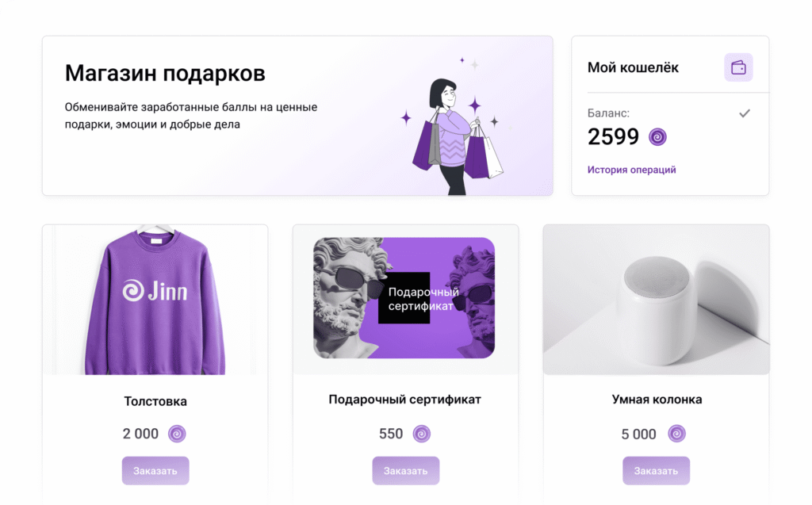Viewport: 812px width, 505px height.
Task: Click the coin icon next to 5 000
Action: coord(676,434)
